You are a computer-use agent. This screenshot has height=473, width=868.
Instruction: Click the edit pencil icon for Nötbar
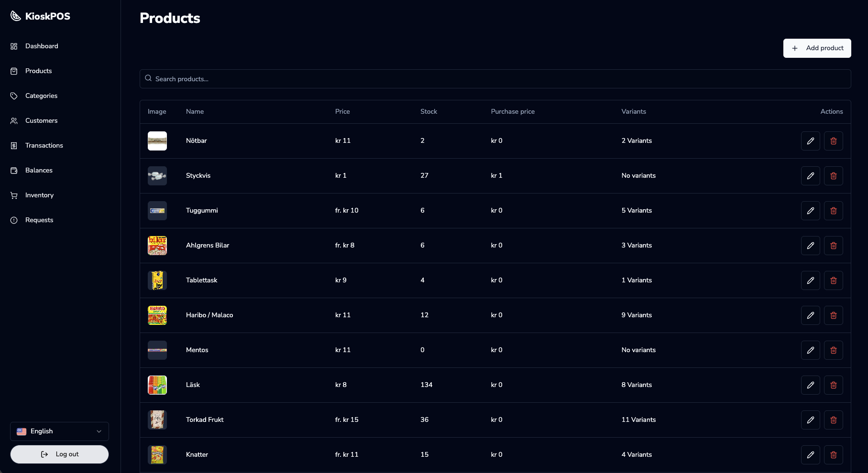click(x=810, y=141)
